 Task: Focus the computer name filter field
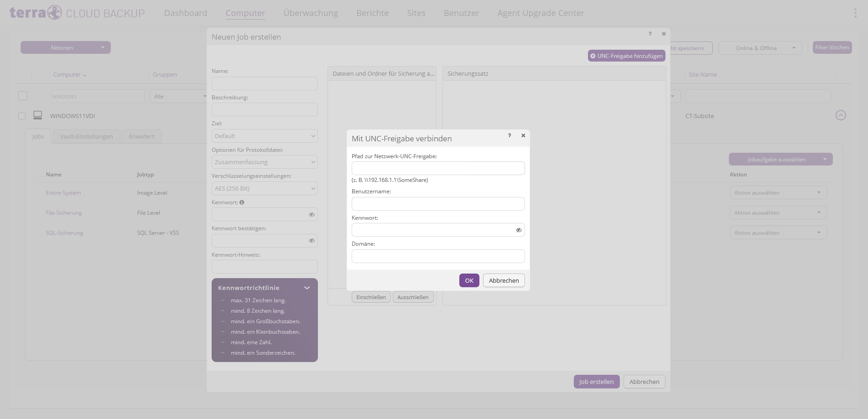point(97,96)
